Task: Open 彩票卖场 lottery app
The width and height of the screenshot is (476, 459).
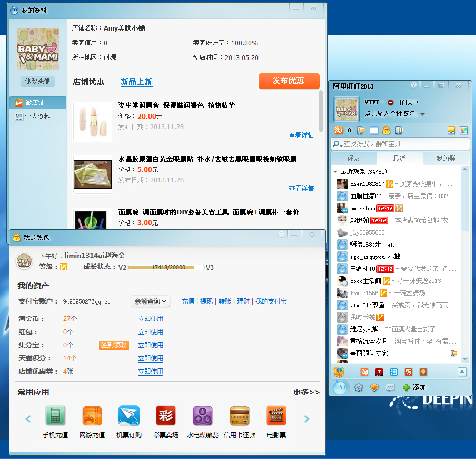Action: [166, 422]
